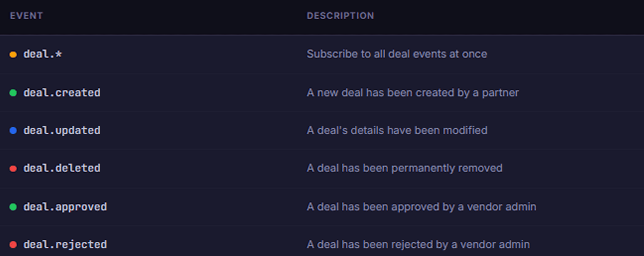This screenshot has width=644, height=256.
Task: Click the DESCRIPTION column header
Action: (341, 16)
